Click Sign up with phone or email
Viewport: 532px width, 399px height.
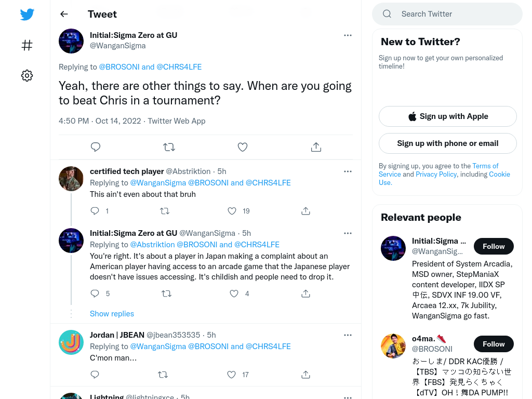[448, 143]
